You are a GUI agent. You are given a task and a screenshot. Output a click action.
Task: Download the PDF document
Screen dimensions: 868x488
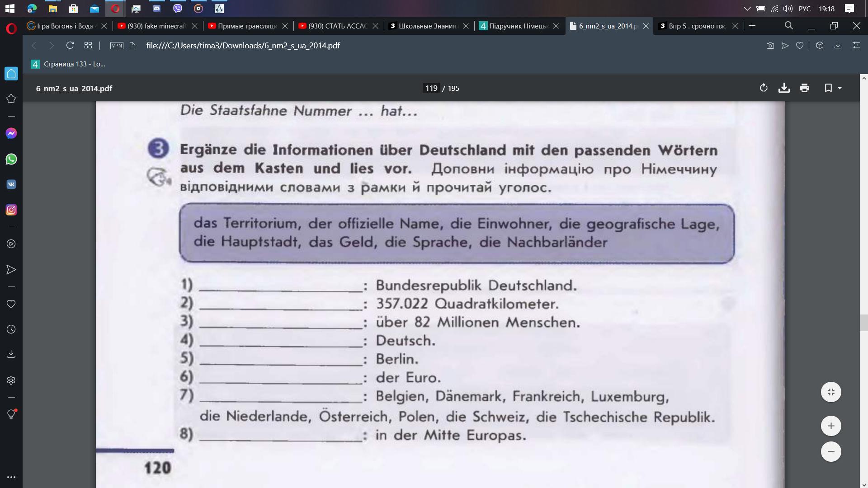tap(784, 88)
